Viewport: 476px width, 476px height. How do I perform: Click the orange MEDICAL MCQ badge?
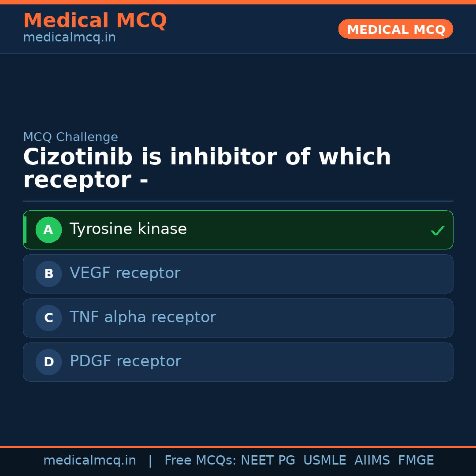click(395, 29)
